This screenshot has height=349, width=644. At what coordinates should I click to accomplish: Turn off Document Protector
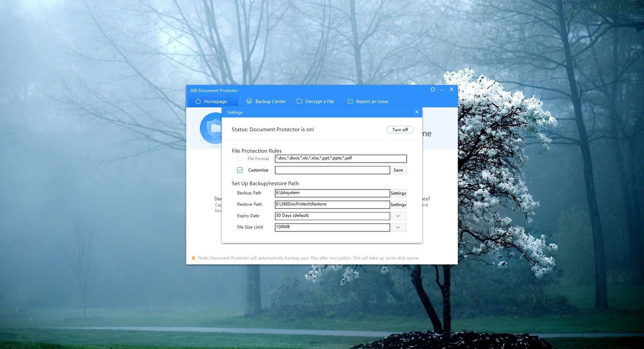[x=400, y=130]
